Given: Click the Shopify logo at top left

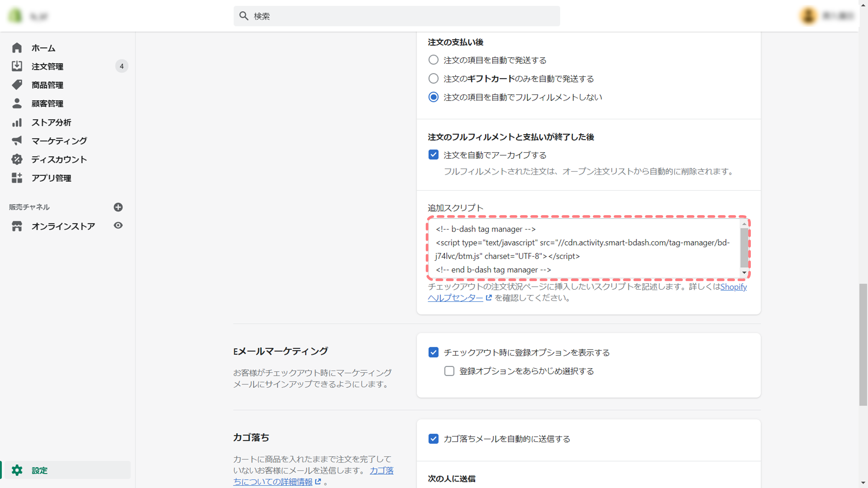Looking at the screenshot, I should pos(15,16).
